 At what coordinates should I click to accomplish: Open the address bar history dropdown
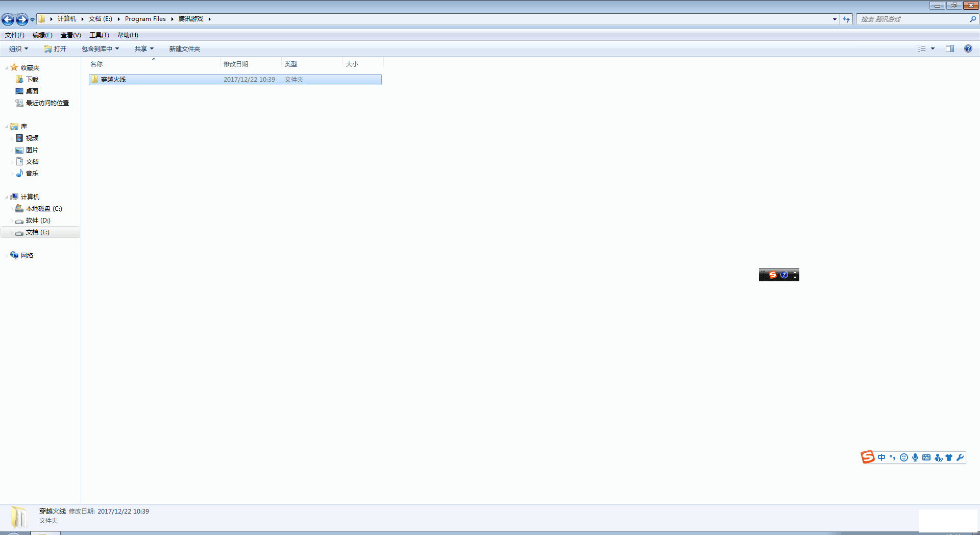tap(835, 19)
